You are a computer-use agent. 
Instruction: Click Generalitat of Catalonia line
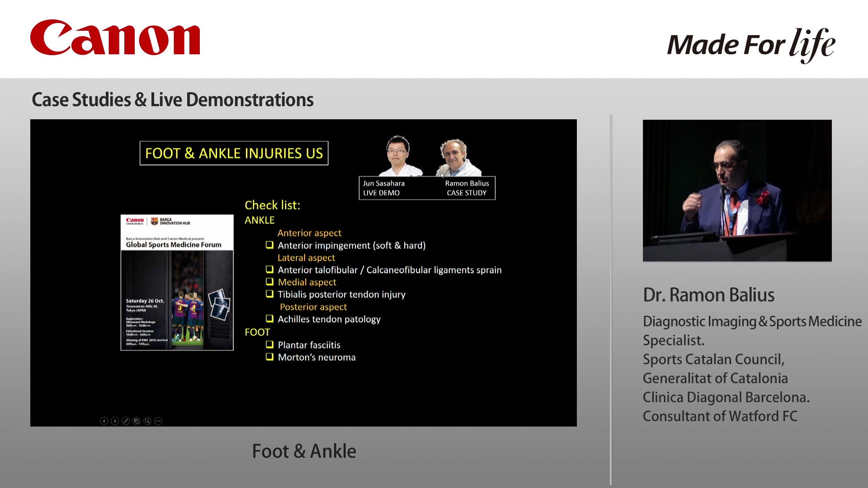click(715, 378)
